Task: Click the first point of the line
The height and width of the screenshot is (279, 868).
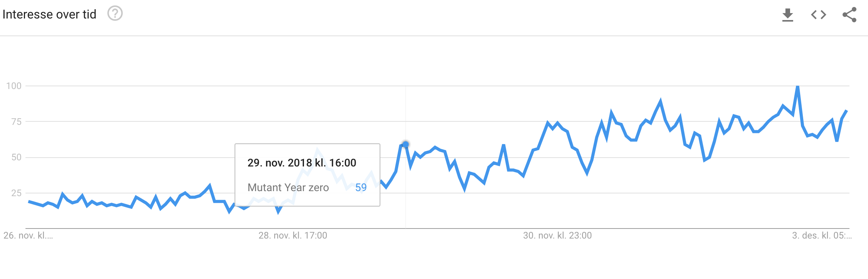Action: coord(29,202)
